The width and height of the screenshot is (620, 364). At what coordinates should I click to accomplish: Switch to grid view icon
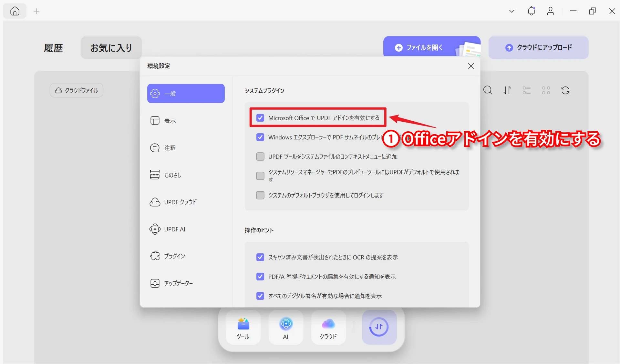[546, 90]
